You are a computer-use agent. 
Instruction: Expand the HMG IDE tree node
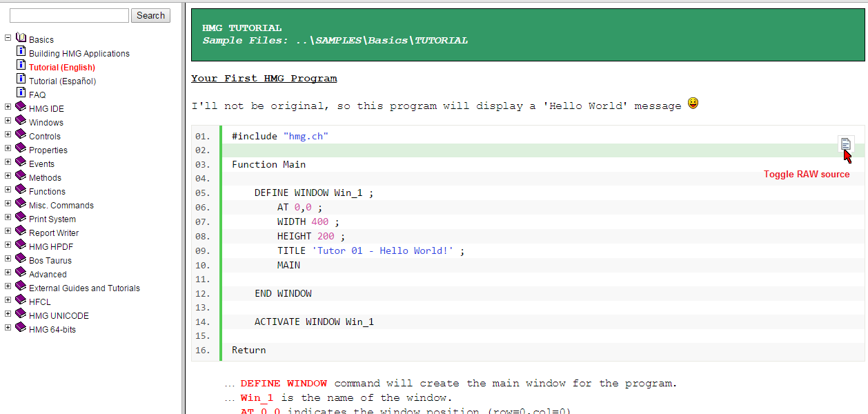click(x=8, y=106)
